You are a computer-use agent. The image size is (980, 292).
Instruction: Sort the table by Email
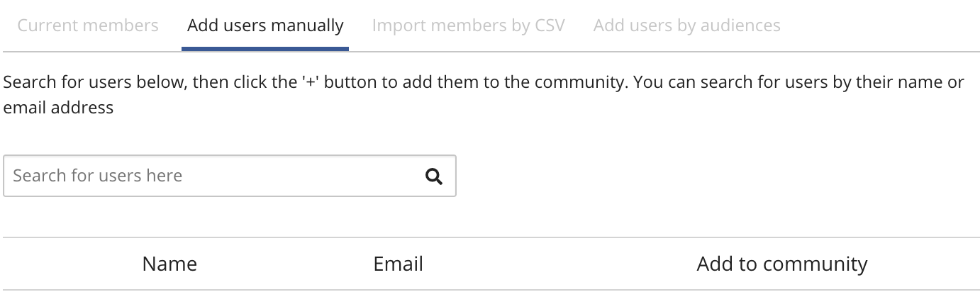tap(398, 264)
